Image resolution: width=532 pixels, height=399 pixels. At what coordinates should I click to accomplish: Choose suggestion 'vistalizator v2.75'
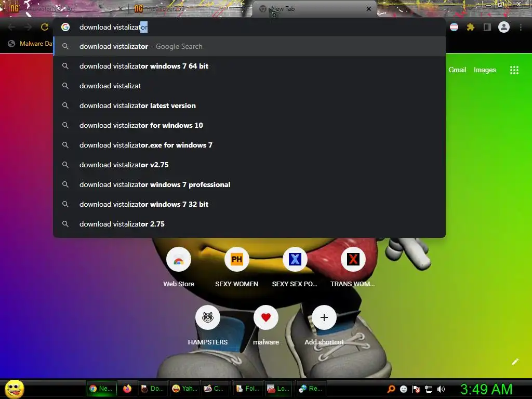point(249,165)
